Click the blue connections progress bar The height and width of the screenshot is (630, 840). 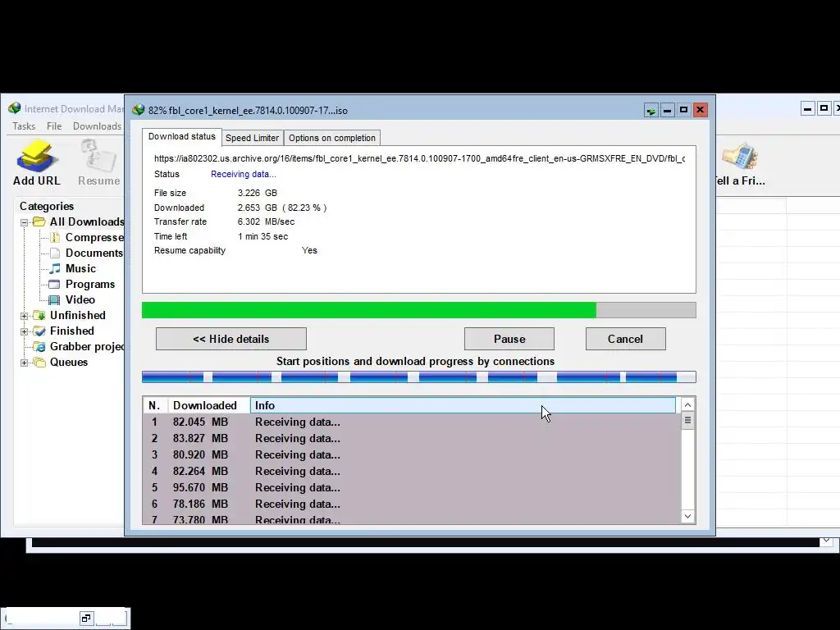(x=419, y=377)
